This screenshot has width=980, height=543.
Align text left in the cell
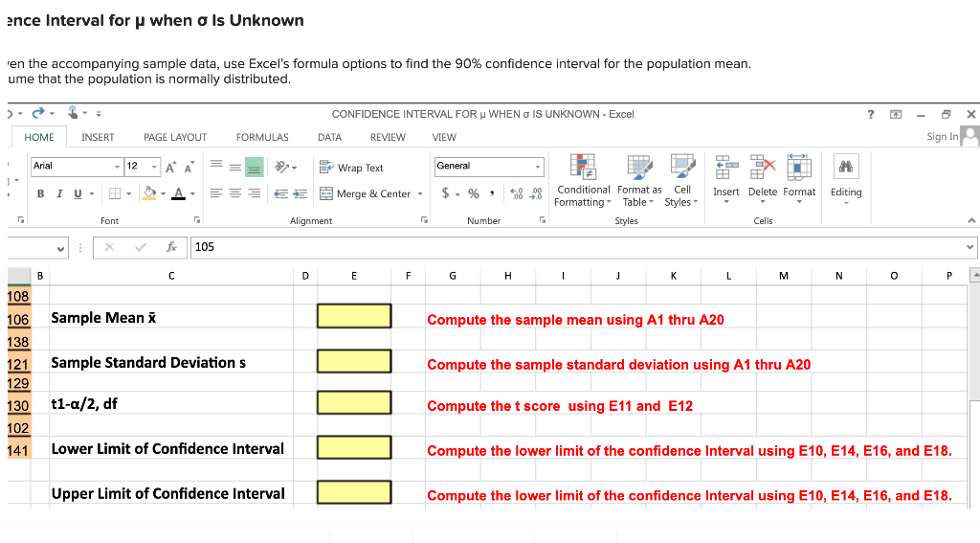pos(216,193)
